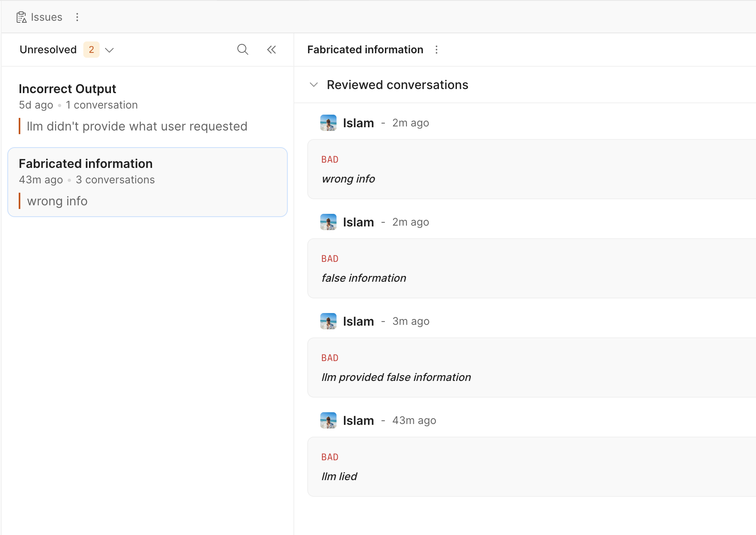Open the Unresolved filter dropdown
This screenshot has height=535, width=756.
(109, 50)
